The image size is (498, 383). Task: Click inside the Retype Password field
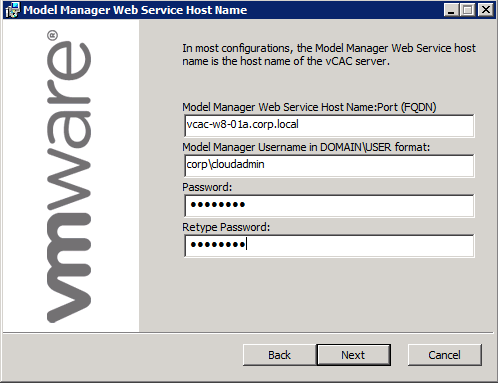pos(329,245)
